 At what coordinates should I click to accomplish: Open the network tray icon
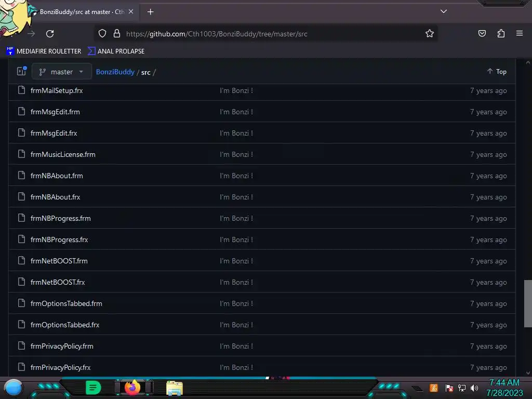(x=462, y=388)
